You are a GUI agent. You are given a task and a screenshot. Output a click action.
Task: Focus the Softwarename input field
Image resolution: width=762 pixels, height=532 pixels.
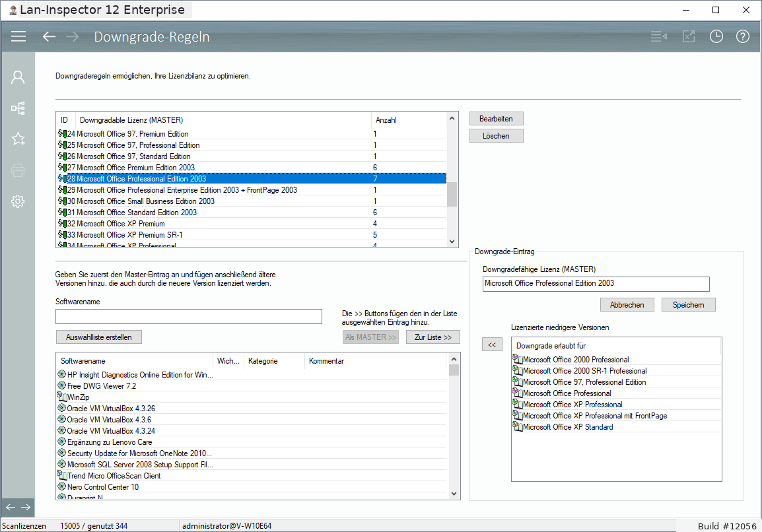[x=189, y=316]
